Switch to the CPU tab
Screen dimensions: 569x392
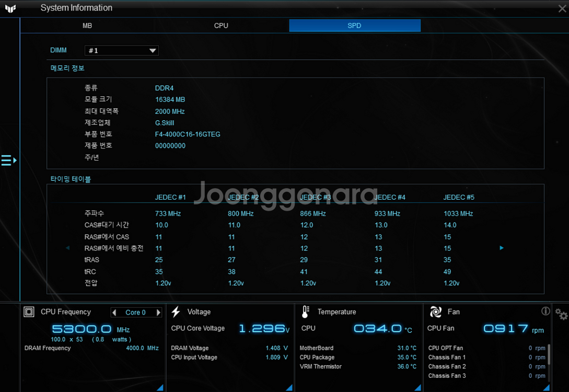tap(221, 26)
